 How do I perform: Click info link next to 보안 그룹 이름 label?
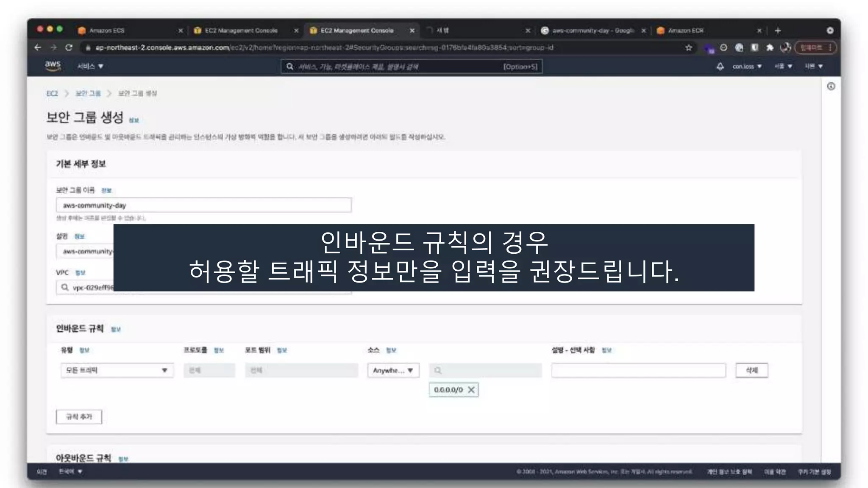click(x=106, y=191)
